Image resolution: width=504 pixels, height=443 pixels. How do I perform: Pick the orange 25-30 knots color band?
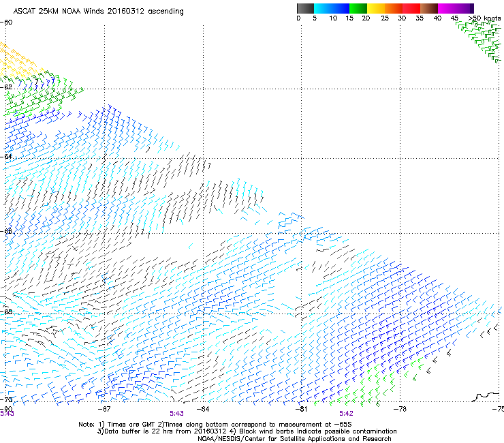pos(394,8)
